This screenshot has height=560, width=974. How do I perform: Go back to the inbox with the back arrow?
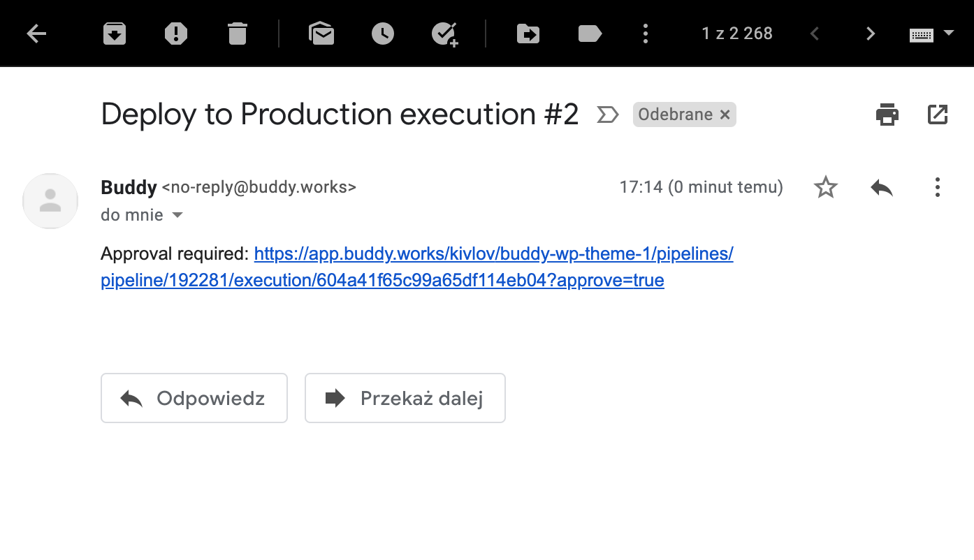[36, 34]
